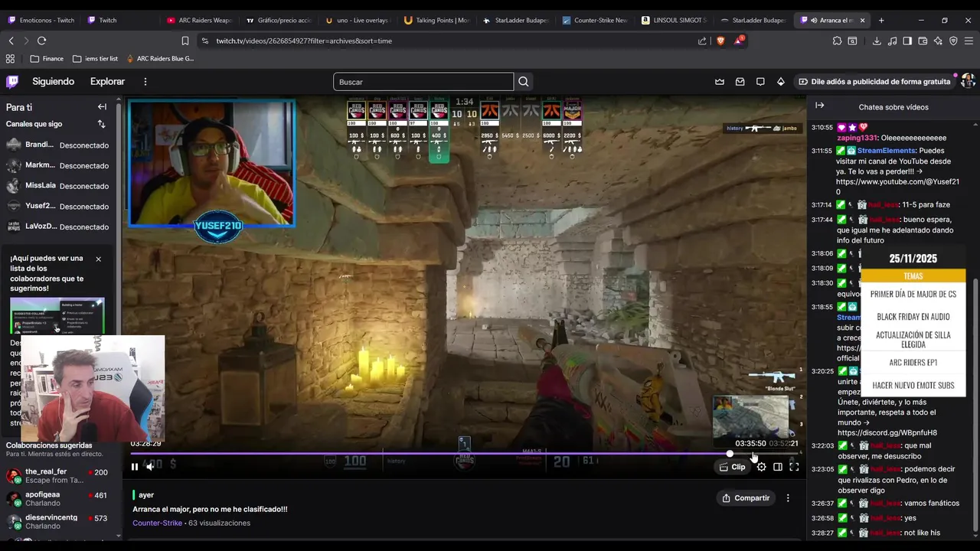Screen dimensions: 980x551
Task: Open Leo AI sparkle icon
Action: [938, 41]
